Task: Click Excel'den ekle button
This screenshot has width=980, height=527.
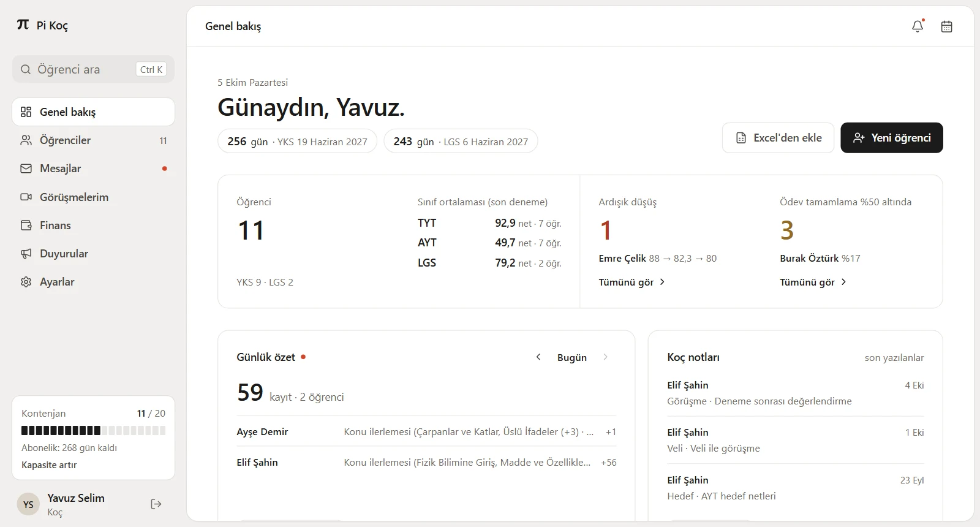Action: pos(778,138)
